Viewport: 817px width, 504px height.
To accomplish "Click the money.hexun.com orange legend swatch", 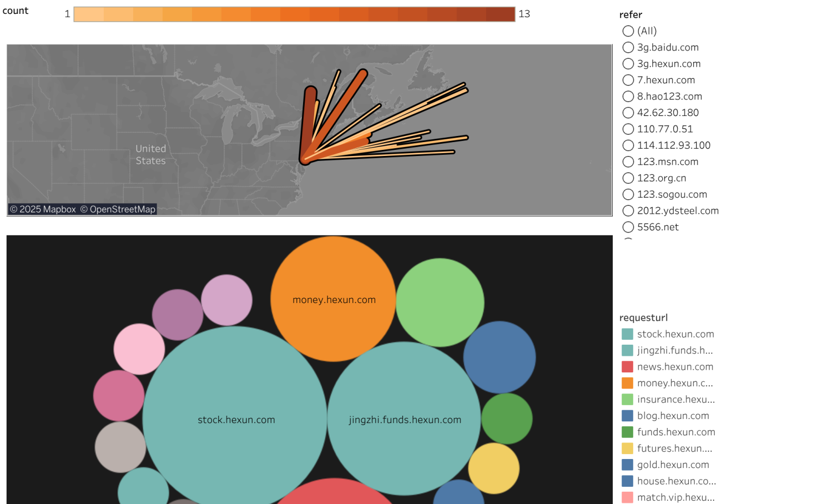I will (x=628, y=383).
